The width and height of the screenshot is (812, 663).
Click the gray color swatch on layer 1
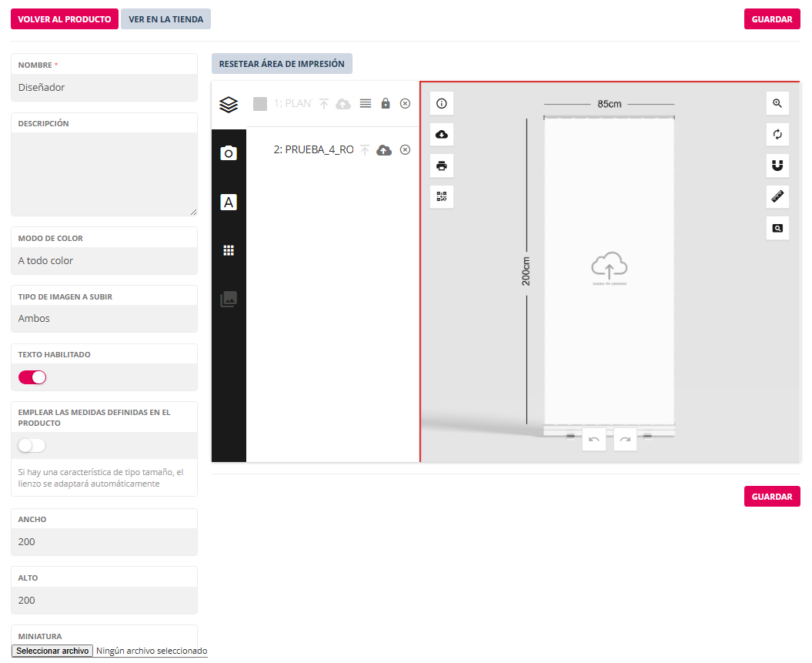click(x=260, y=104)
